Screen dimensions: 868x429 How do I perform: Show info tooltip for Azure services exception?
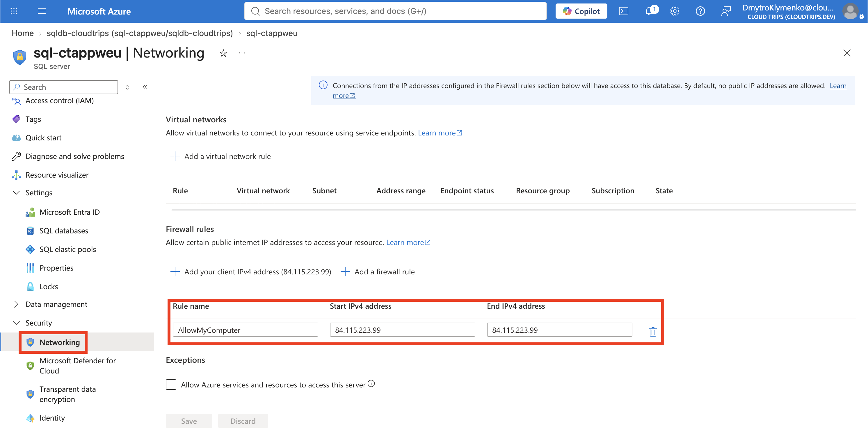click(371, 383)
